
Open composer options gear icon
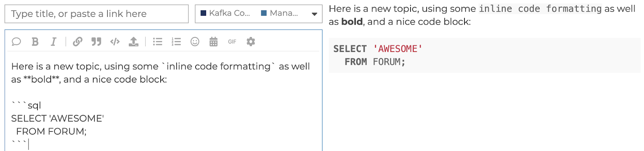251,41
